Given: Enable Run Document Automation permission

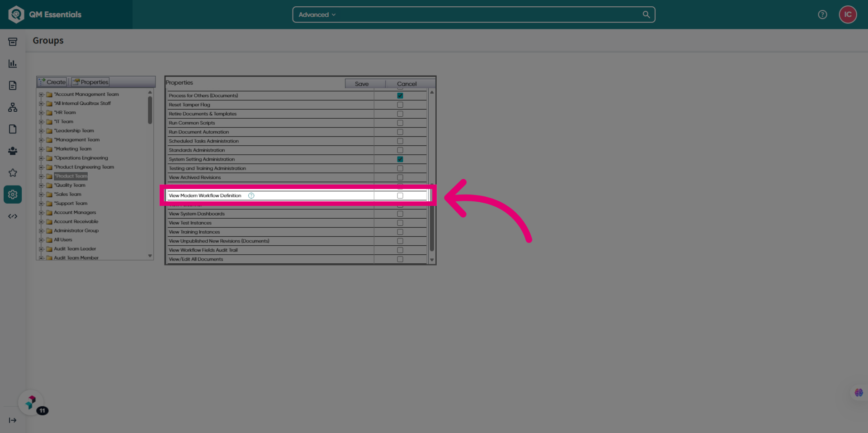Looking at the screenshot, I should pyautogui.click(x=400, y=132).
